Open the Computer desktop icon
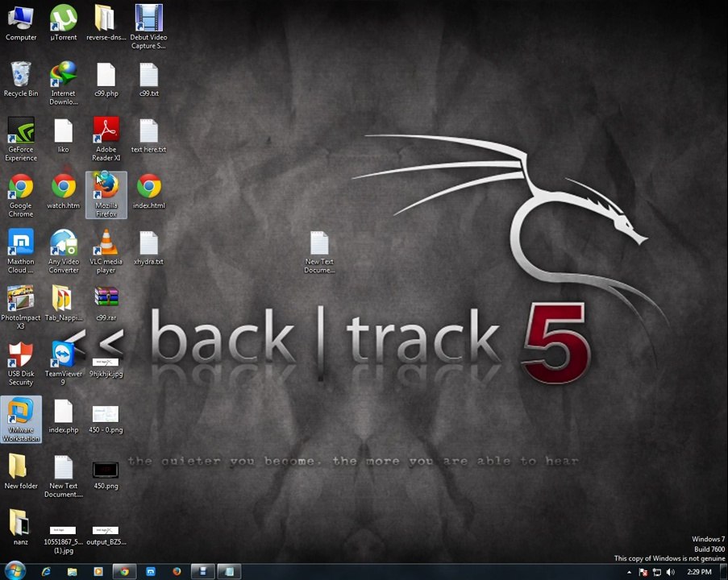 [x=21, y=23]
